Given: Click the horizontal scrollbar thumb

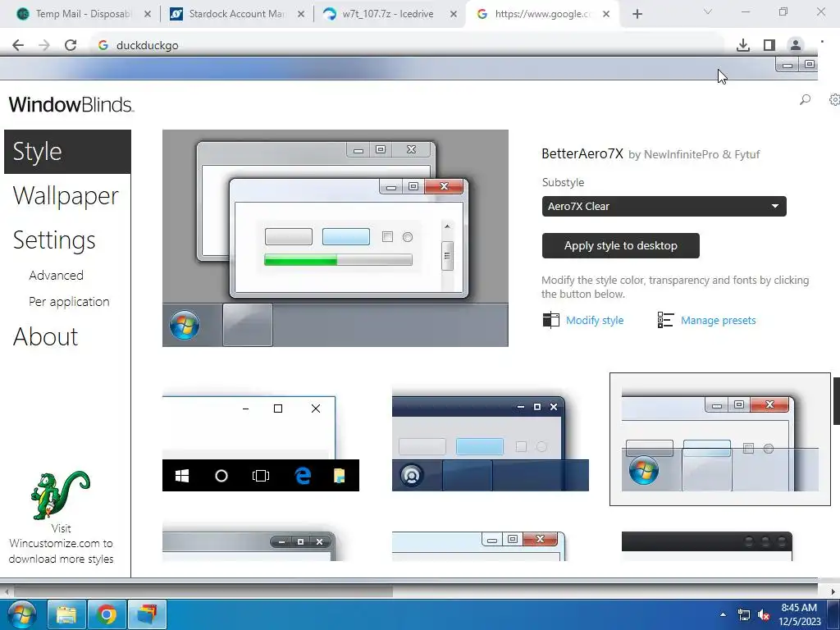Looking at the screenshot, I should coord(203,591).
